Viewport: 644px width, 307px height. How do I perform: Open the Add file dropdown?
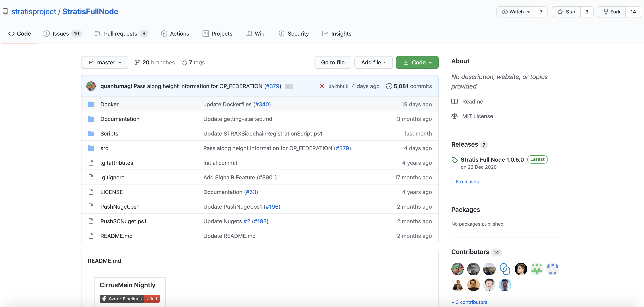point(373,62)
